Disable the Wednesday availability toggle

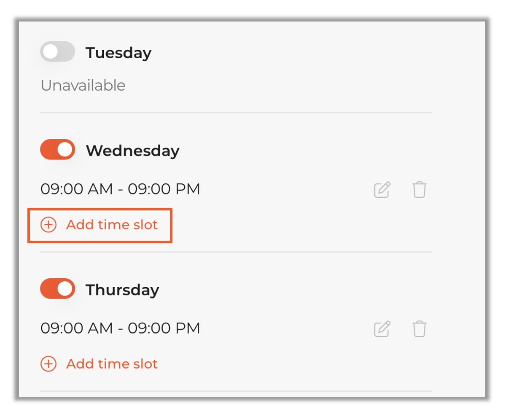point(58,150)
